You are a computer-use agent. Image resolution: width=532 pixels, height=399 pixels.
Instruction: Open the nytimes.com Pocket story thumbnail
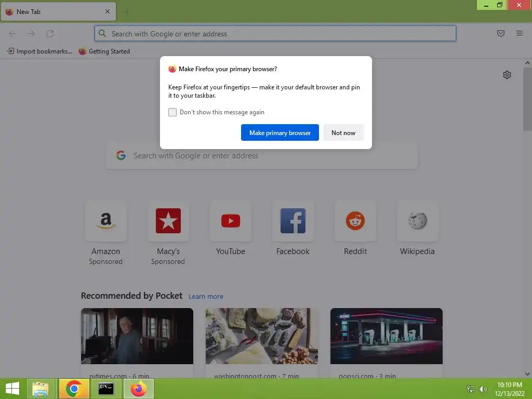(x=137, y=336)
